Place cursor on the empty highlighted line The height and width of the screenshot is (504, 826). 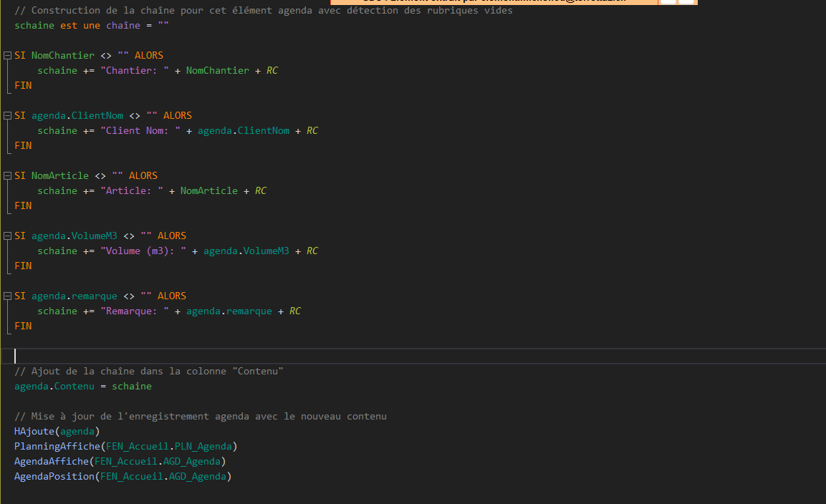tap(413, 356)
